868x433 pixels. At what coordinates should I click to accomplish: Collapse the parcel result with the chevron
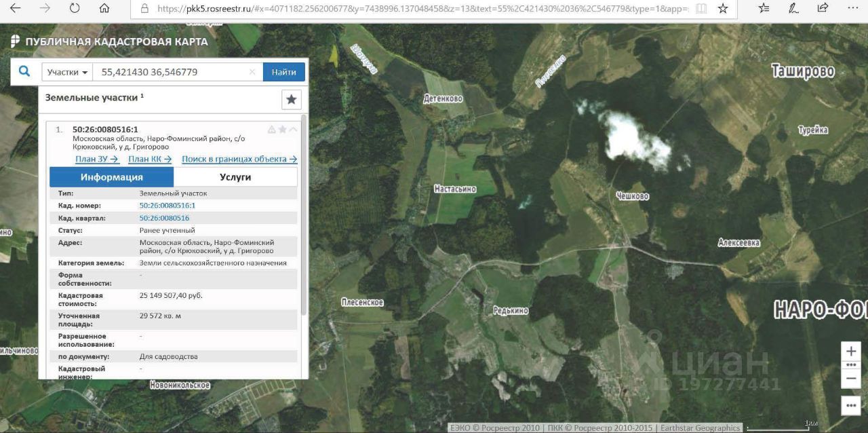294,130
